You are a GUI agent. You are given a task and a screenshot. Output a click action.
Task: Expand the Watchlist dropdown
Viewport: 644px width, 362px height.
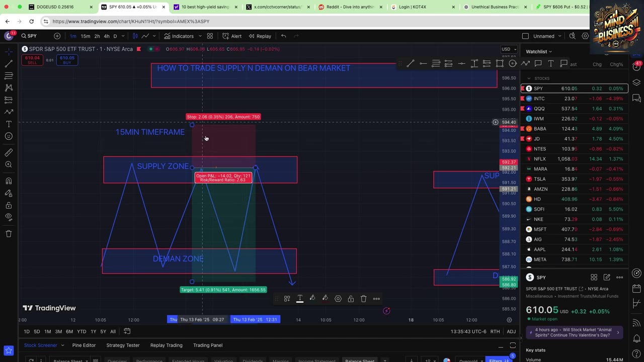point(539,51)
